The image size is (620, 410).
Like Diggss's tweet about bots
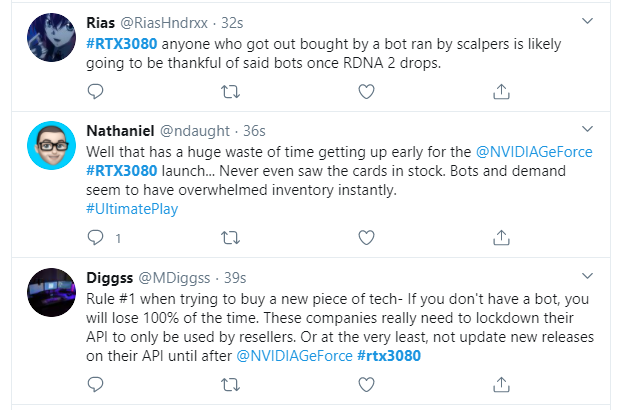(x=366, y=383)
